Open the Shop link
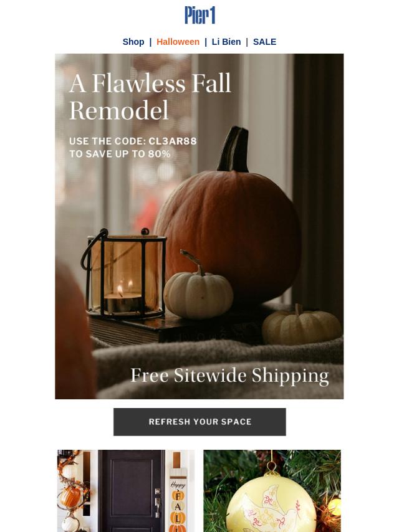Viewport: 399px width, 532px height. [x=133, y=42]
